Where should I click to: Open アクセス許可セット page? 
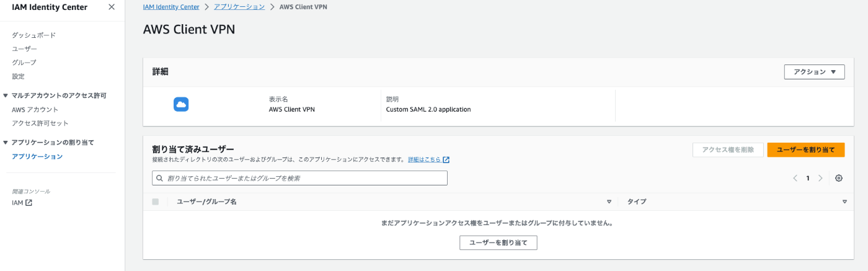pyautogui.click(x=40, y=123)
